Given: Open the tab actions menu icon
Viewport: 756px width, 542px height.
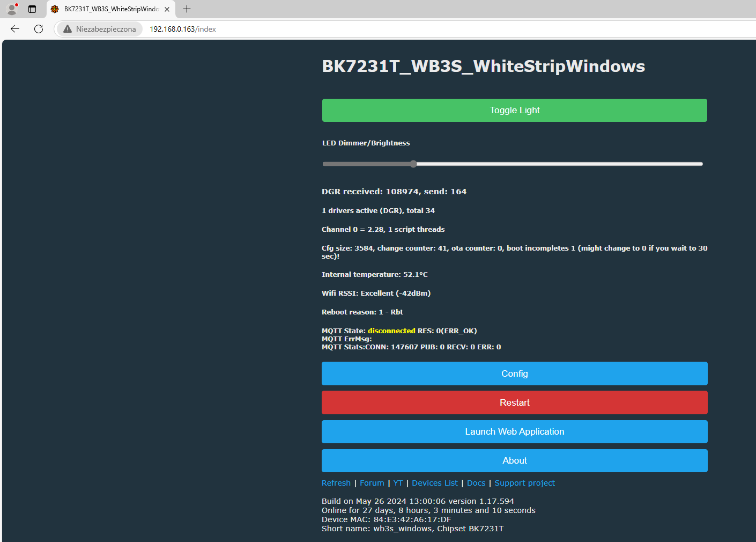Looking at the screenshot, I should [32, 9].
